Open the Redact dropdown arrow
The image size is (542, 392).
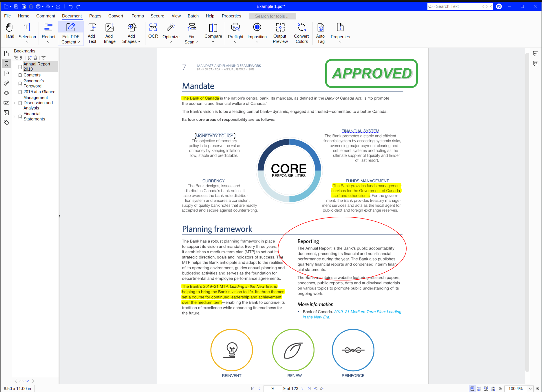(48, 42)
